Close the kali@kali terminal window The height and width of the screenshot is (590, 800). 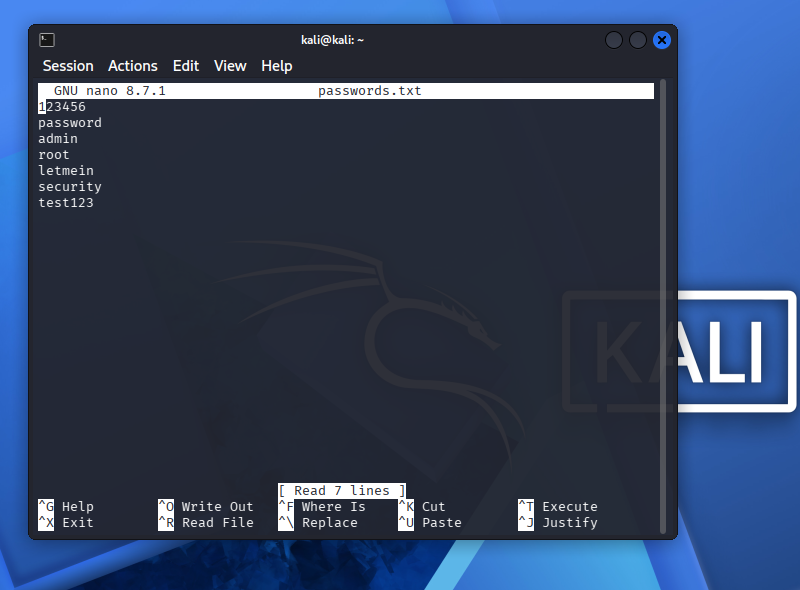pos(662,40)
